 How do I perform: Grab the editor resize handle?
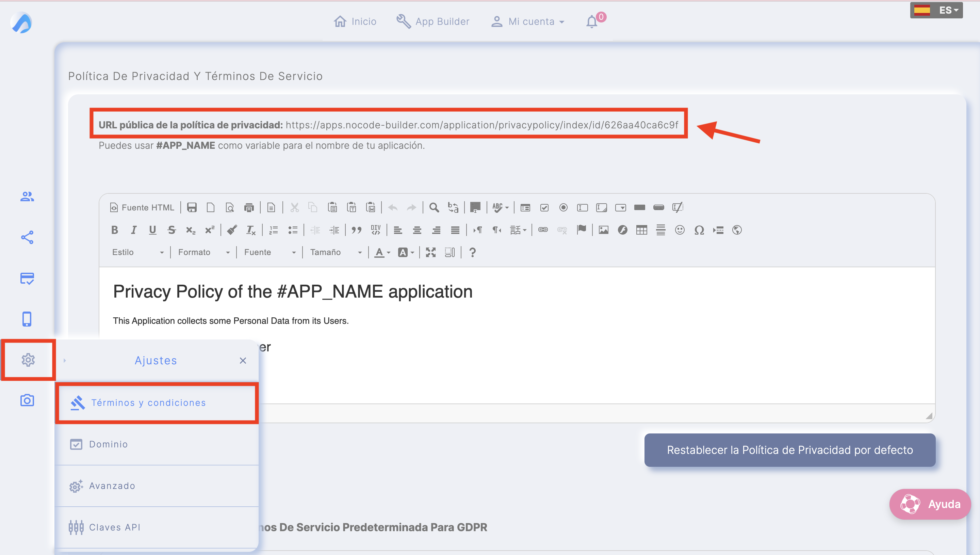point(929,415)
